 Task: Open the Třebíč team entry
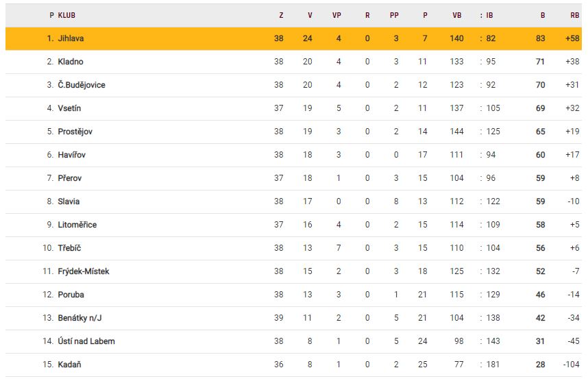(x=70, y=248)
